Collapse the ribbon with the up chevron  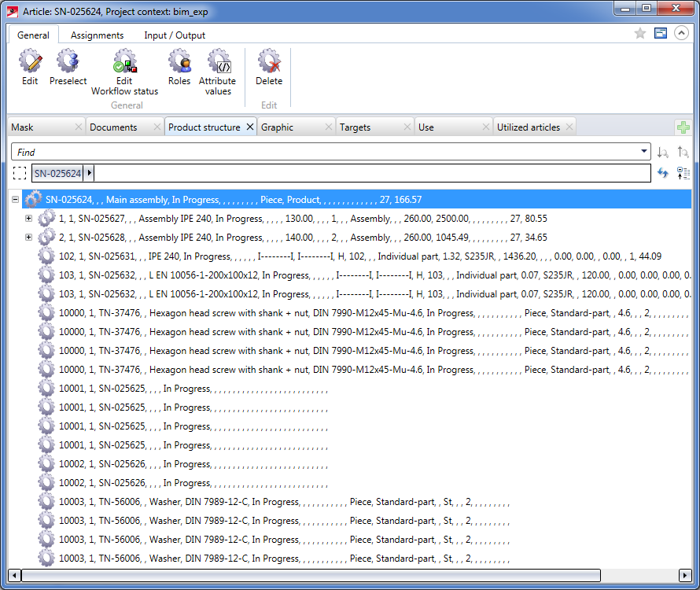[681, 33]
